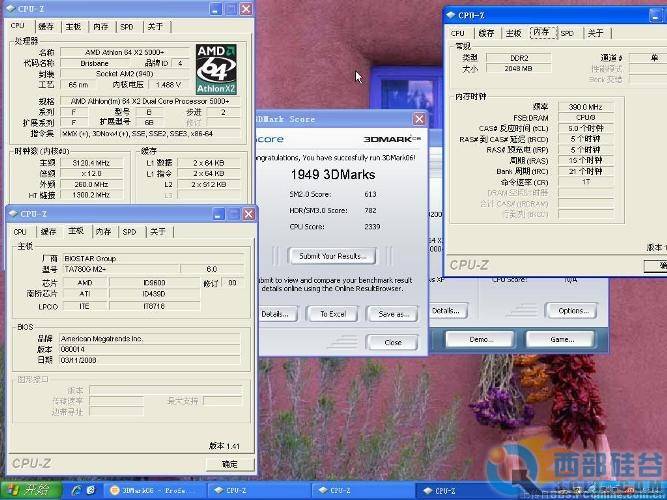Image resolution: width=667 pixels, height=500 pixels.
Task: Close the 3DMark Score dialog with X
Action: [x=419, y=119]
